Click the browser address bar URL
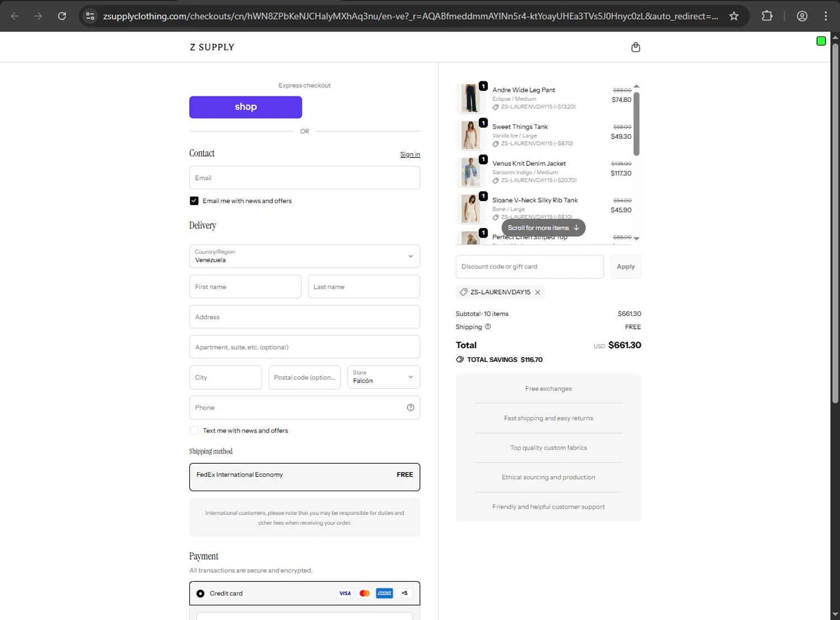This screenshot has width=840, height=620. click(410, 16)
